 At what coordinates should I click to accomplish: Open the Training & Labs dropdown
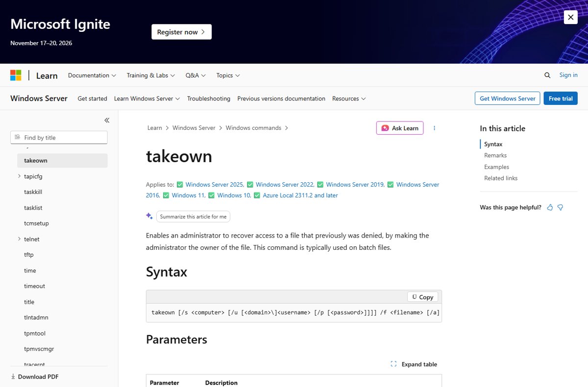[151, 75]
